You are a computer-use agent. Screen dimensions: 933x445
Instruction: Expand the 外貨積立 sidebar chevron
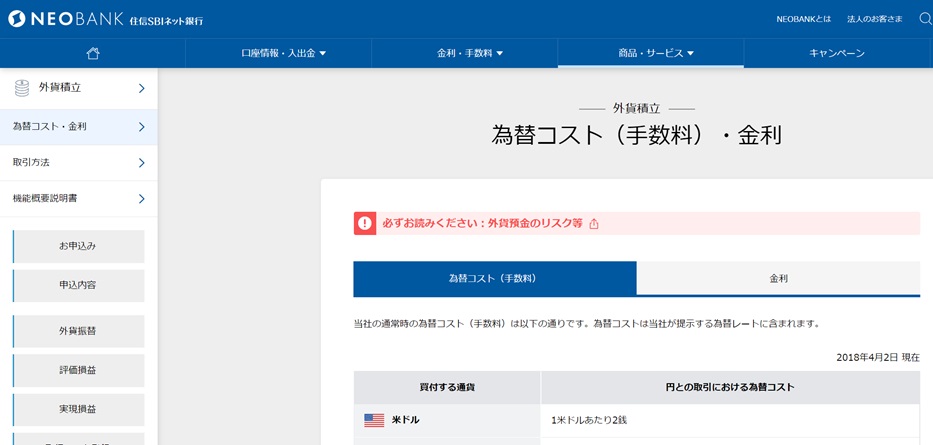(x=142, y=89)
